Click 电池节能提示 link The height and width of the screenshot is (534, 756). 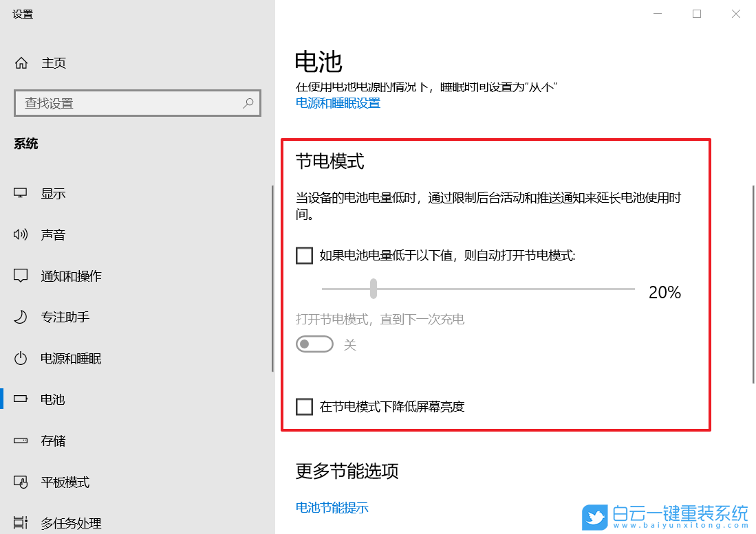point(332,507)
